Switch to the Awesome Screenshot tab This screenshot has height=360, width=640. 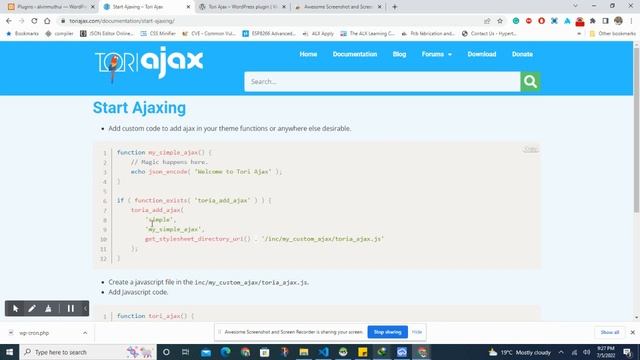pyautogui.click(x=338, y=7)
